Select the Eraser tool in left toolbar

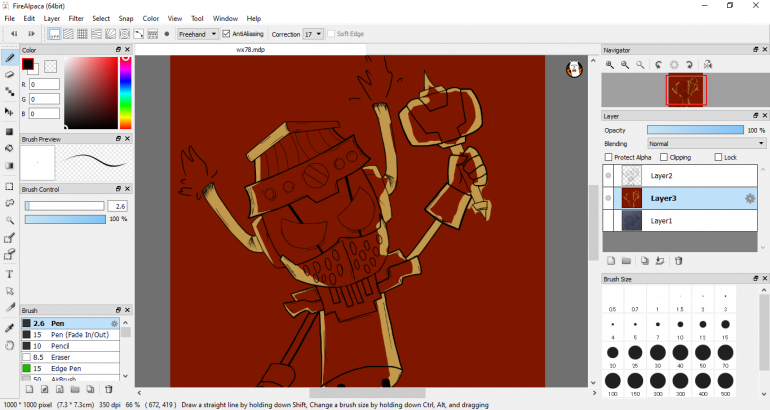(x=10, y=74)
